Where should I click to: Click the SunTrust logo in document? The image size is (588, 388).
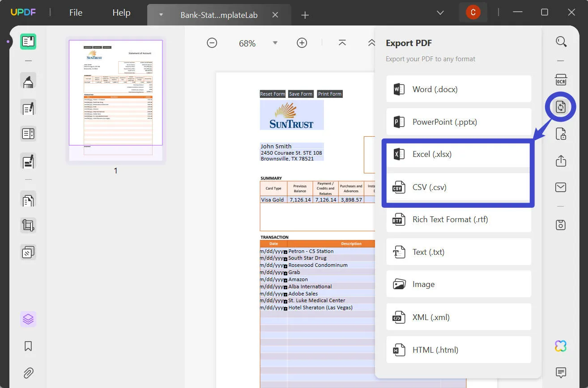[292, 115]
